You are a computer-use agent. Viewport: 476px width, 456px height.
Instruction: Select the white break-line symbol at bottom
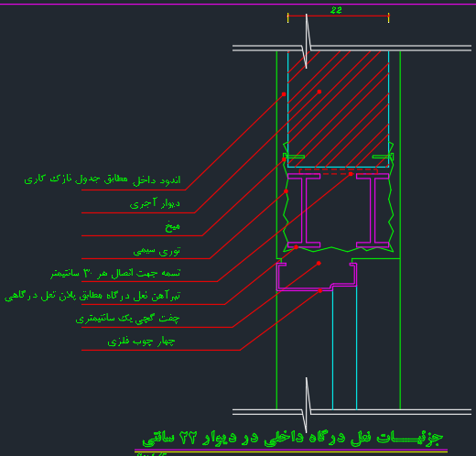pyautogui.click(x=307, y=405)
